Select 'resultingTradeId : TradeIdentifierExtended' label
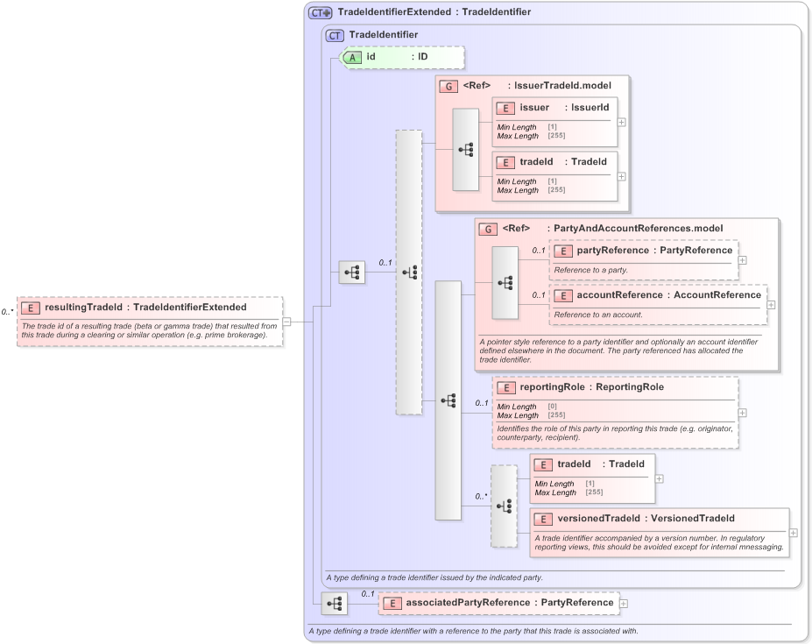This screenshot has width=812, height=644. (x=145, y=308)
